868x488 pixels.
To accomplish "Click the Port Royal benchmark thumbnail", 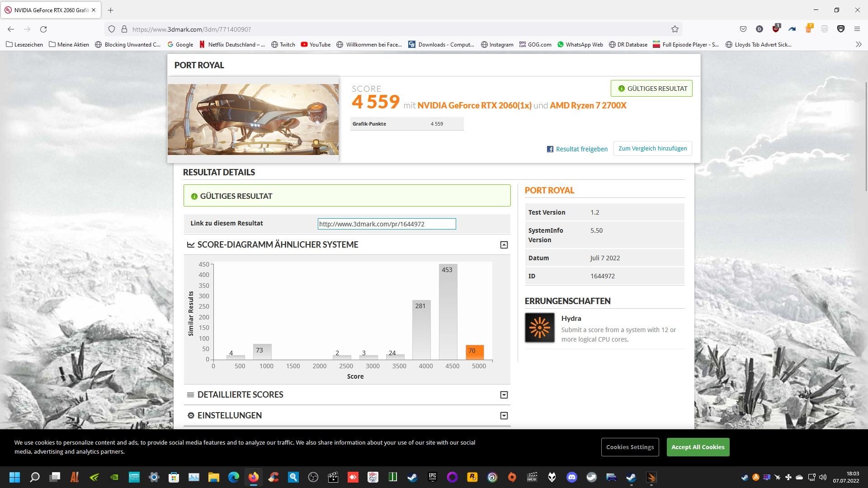I will click(253, 119).
